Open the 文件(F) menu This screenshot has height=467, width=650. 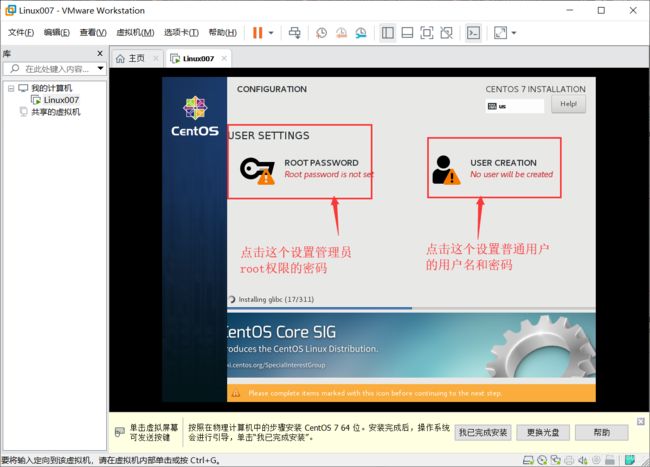(21, 32)
